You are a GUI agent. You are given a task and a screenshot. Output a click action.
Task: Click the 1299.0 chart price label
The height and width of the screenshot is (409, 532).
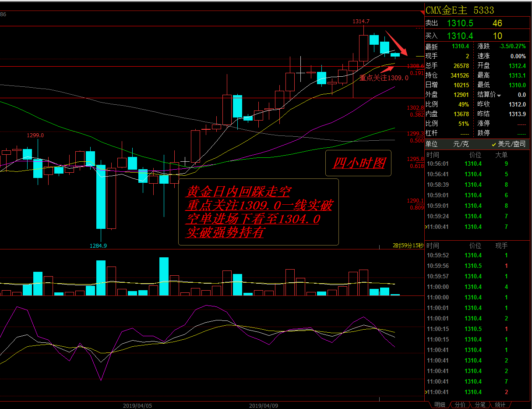coord(35,135)
